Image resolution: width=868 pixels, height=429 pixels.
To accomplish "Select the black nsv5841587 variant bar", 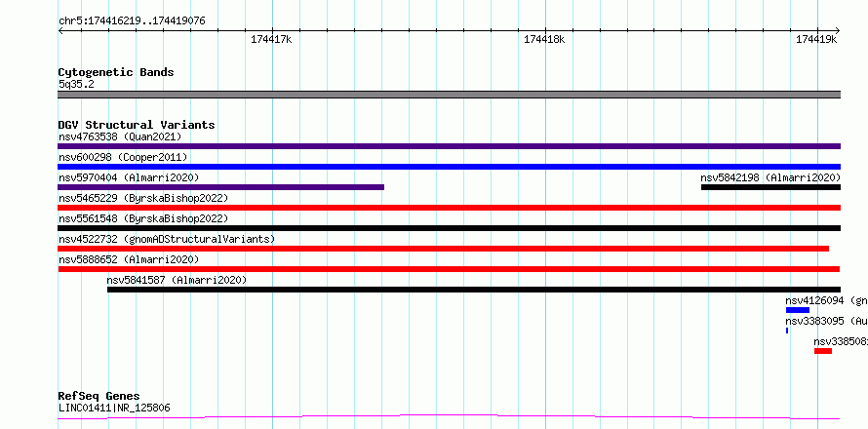I will click(474, 290).
